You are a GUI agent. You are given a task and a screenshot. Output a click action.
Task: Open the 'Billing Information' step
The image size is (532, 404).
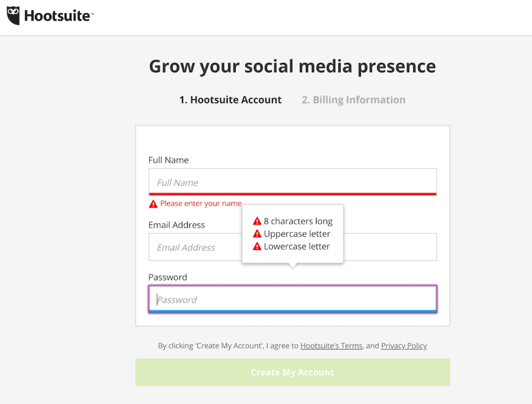click(353, 100)
